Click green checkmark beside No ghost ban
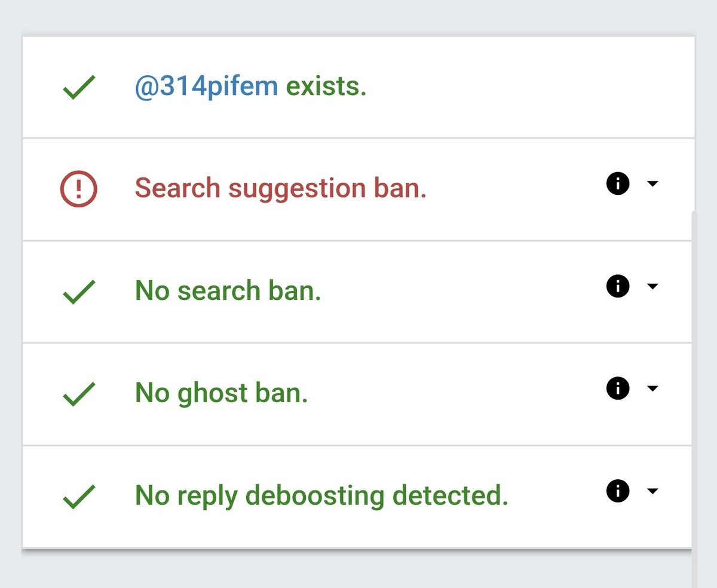The width and height of the screenshot is (717, 588). click(x=78, y=394)
